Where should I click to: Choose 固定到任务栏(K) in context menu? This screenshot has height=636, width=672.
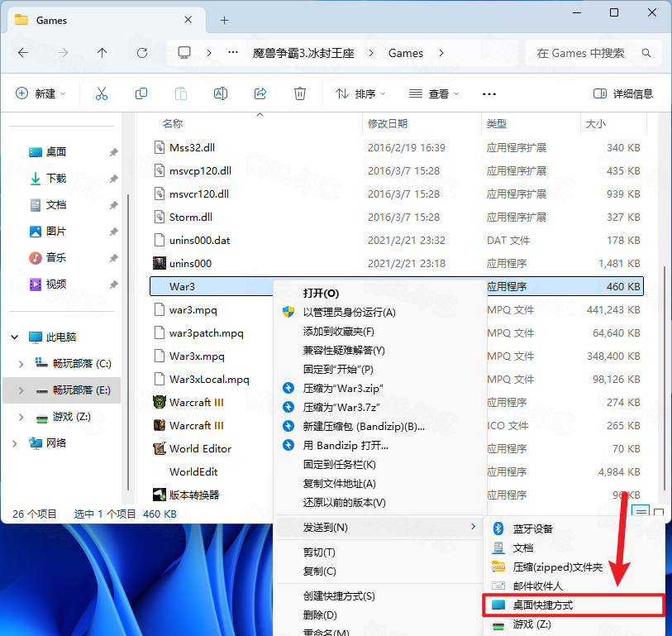339,465
